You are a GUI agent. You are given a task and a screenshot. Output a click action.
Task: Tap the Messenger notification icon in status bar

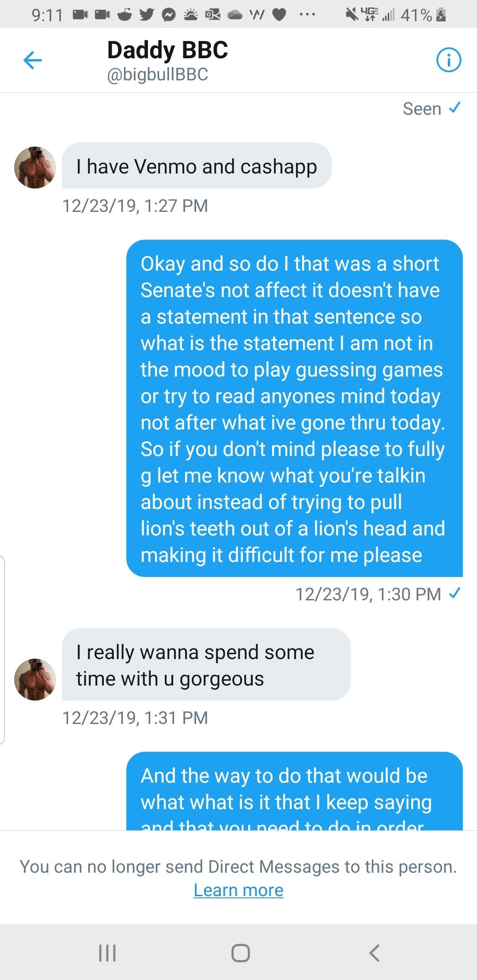(168, 15)
